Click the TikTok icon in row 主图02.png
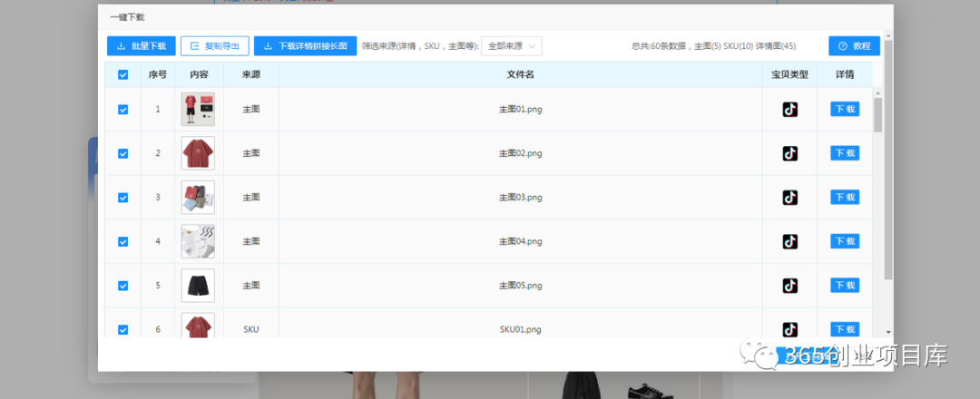980x399 pixels. (790, 153)
